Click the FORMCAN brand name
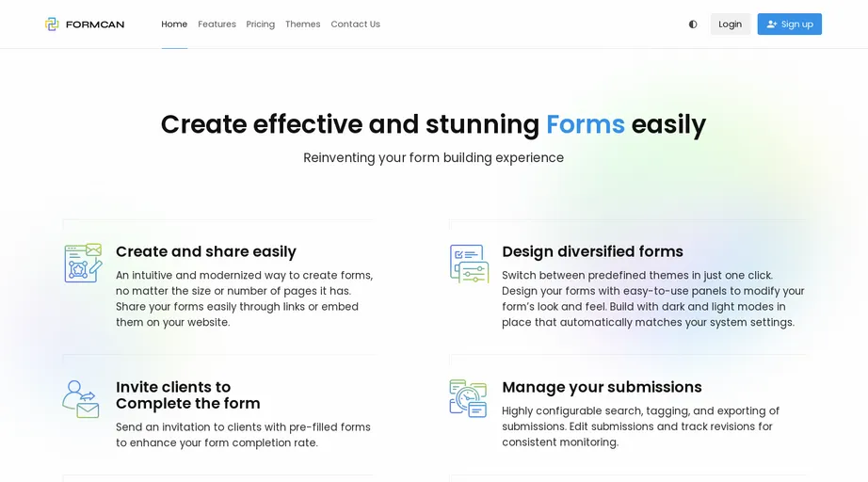Image resolution: width=868 pixels, height=482 pixels. coord(95,24)
